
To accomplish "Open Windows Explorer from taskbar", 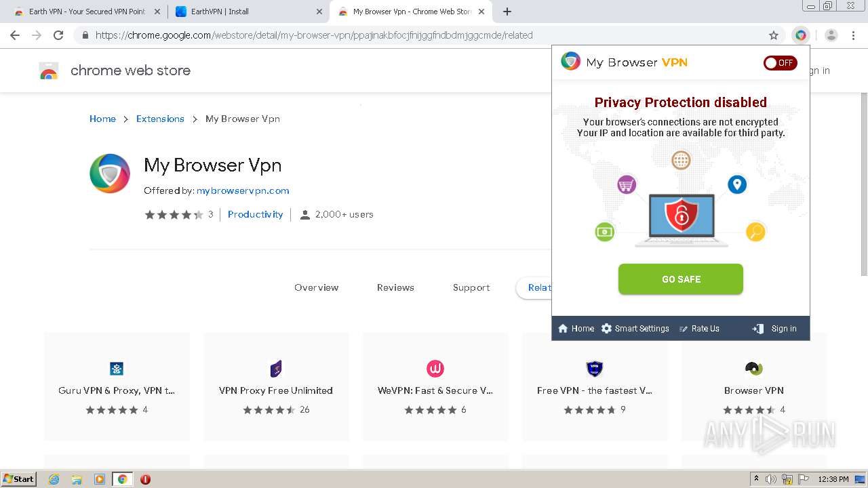I will [77, 479].
